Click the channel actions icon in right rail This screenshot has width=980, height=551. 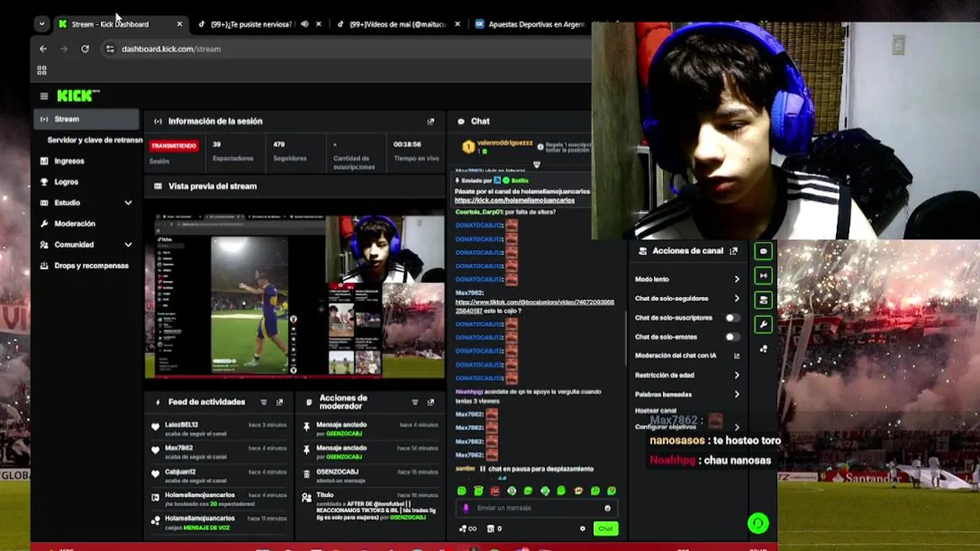click(x=763, y=300)
